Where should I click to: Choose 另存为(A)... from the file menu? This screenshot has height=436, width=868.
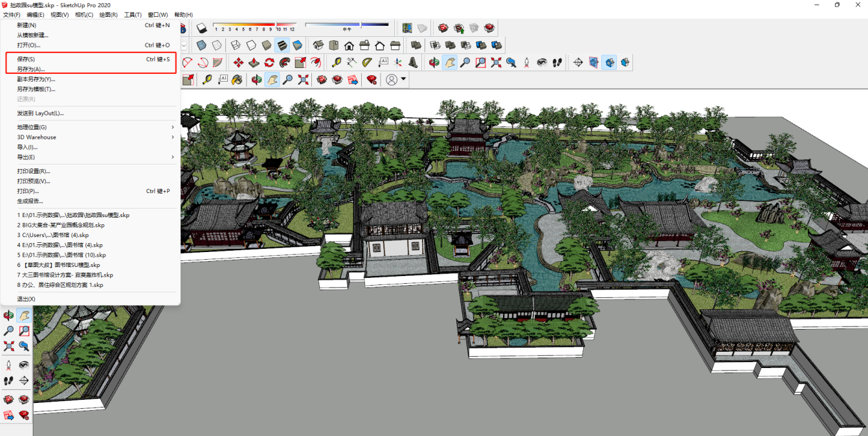click(x=31, y=69)
